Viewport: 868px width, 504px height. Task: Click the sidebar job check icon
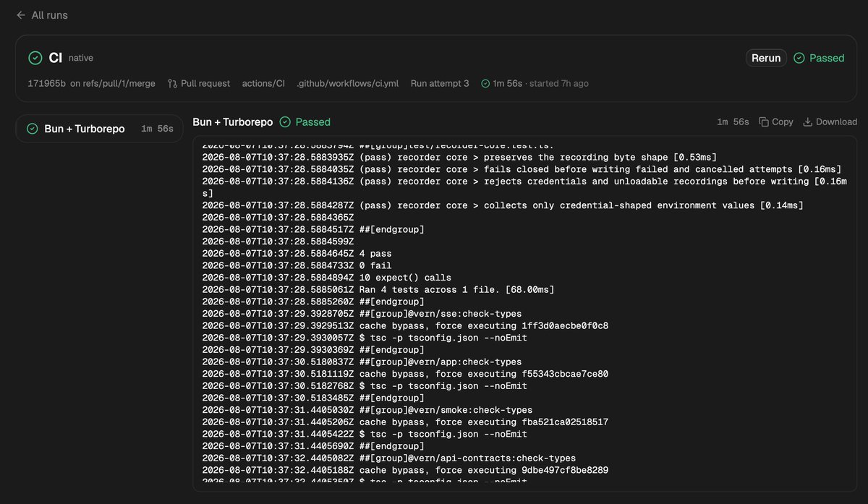[33, 129]
